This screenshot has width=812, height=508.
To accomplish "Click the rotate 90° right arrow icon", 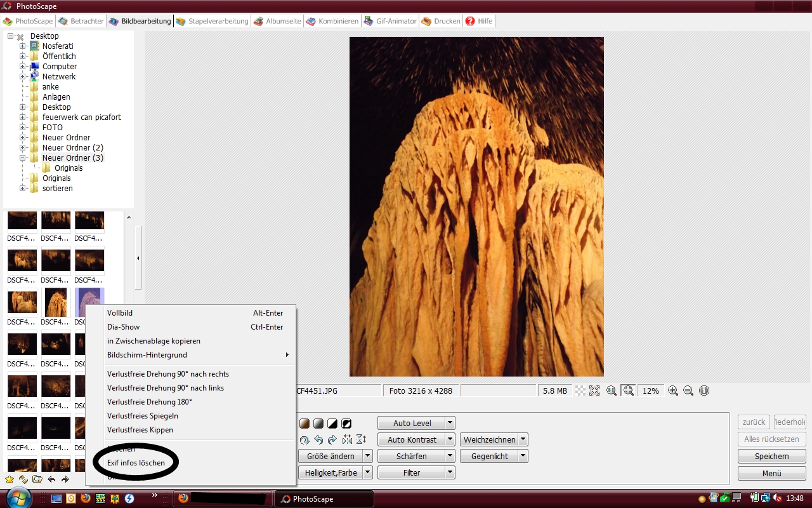I will [332, 439].
